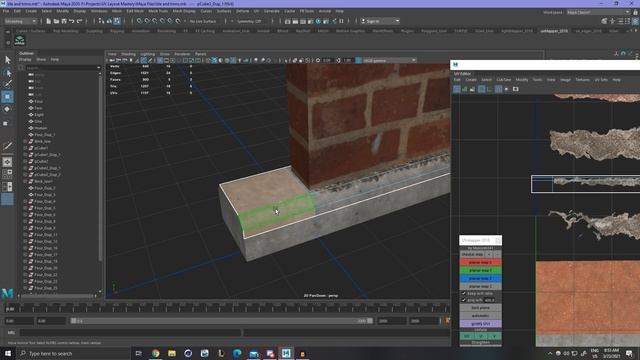Select by object type mode icon
The width and height of the screenshot is (640, 360).
109,21
